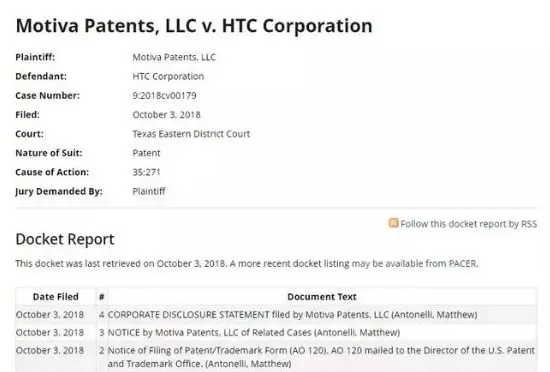Click the Filed date October 3, 2018
The height and width of the screenshot is (372, 550).
[x=166, y=115]
